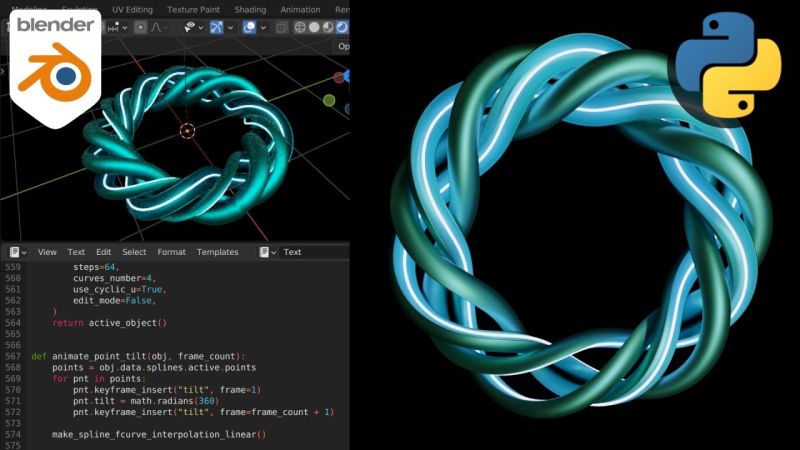
Task: Click code line 'steps=64,'
Action: pos(96,267)
